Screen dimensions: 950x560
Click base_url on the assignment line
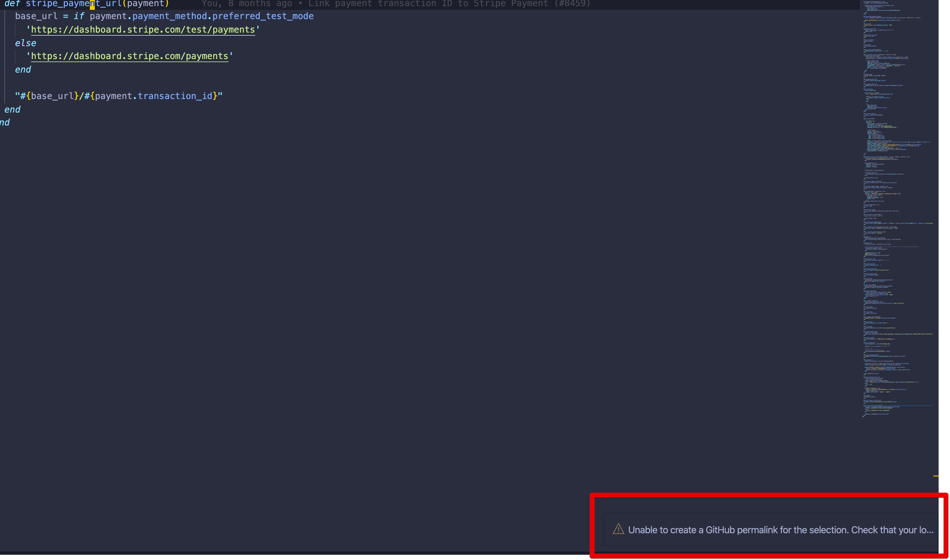point(36,16)
